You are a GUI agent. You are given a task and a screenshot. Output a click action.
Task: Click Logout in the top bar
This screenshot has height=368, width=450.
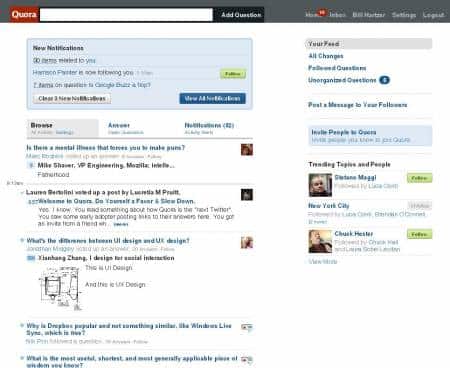433,15
